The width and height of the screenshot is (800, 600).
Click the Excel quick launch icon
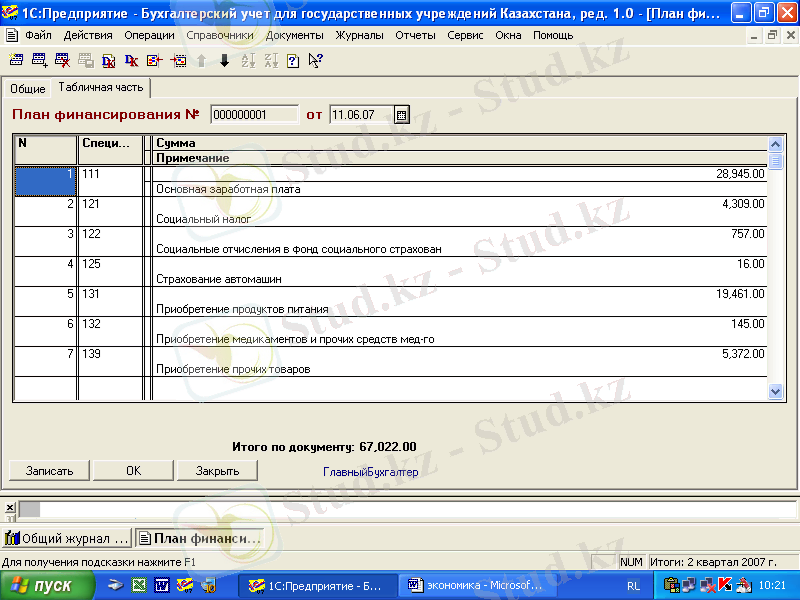pos(140,586)
